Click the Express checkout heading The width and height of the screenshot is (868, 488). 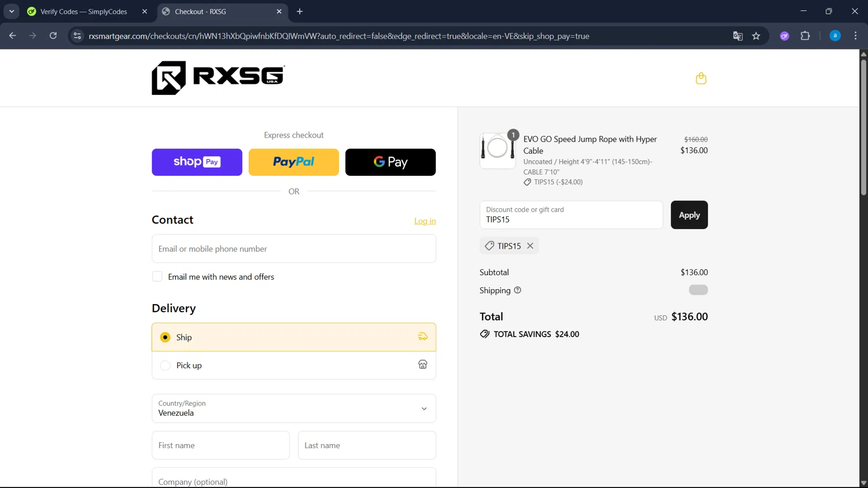pyautogui.click(x=294, y=135)
